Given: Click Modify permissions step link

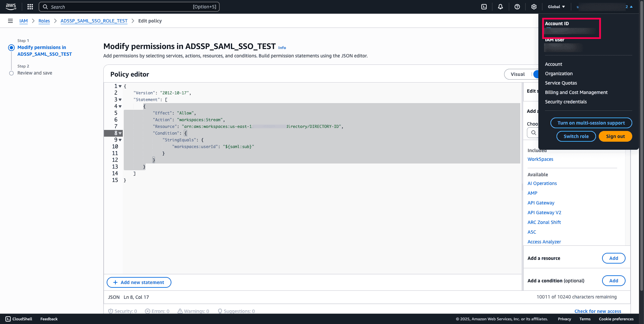Looking at the screenshot, I should [45, 51].
